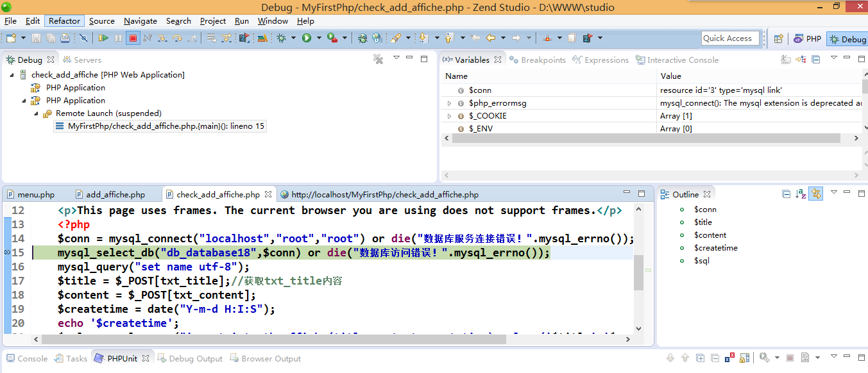Click the Open Perspective icon

point(778,39)
